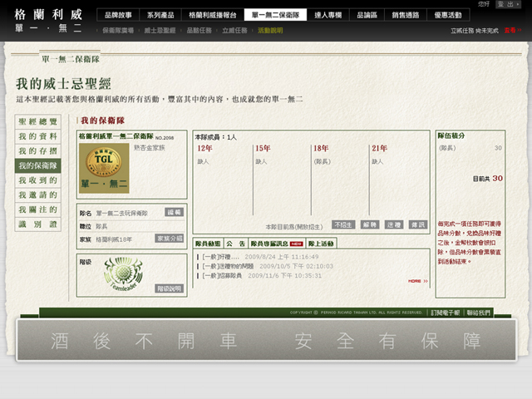Go to 威士忌聖經 sub-navigation link
Viewport: 532px width, 399px height.
click(x=160, y=31)
